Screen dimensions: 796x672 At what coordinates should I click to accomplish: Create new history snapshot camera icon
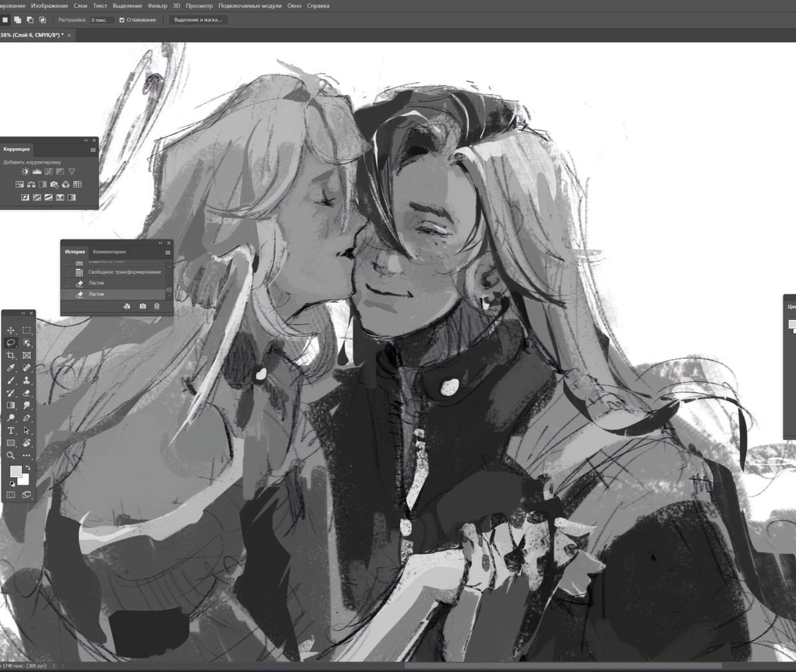(143, 306)
